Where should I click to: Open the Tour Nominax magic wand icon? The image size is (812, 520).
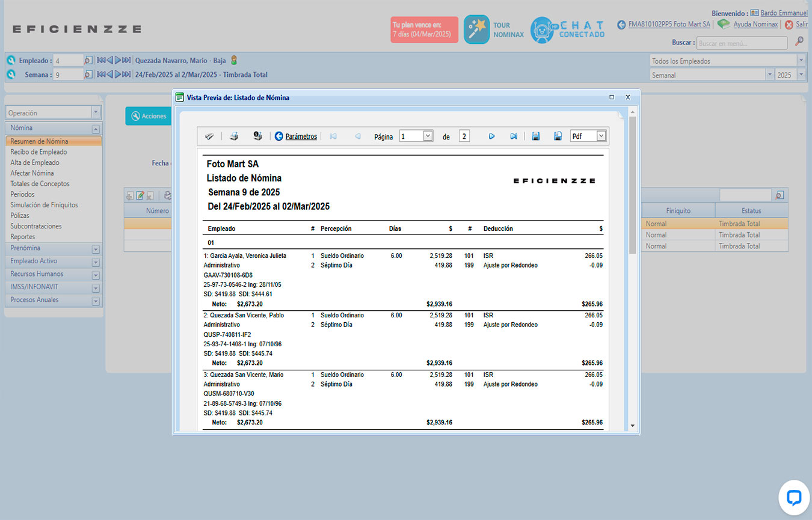pos(476,29)
